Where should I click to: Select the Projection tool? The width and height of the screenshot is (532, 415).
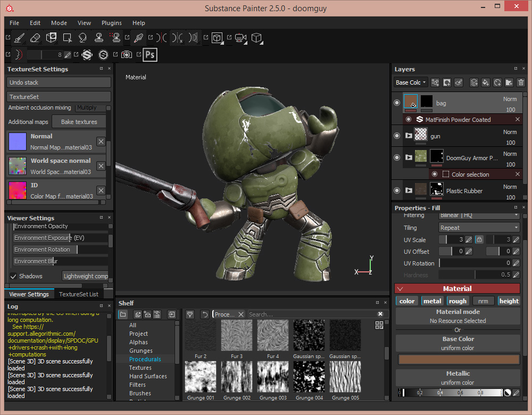coord(51,38)
